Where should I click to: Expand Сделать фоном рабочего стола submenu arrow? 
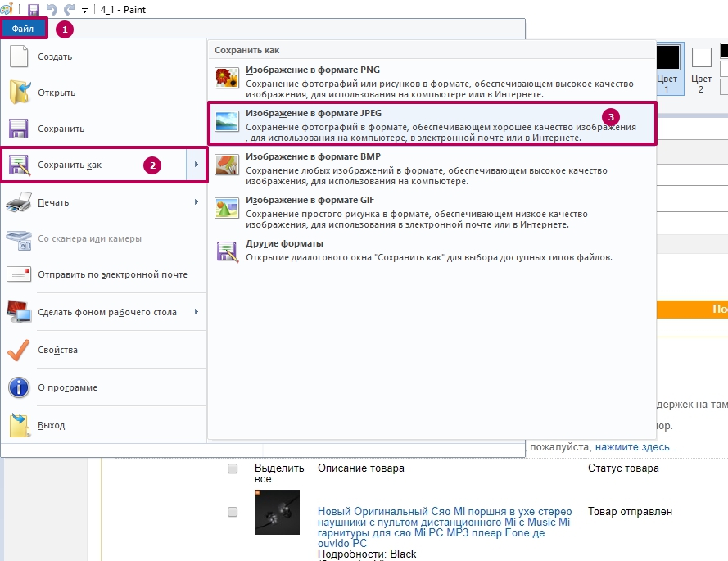coord(197,312)
